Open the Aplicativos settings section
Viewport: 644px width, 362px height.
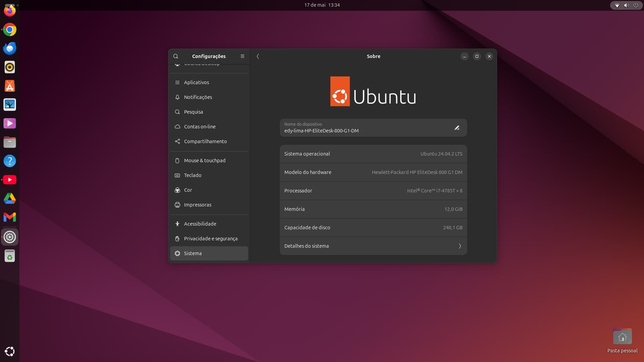(209, 82)
